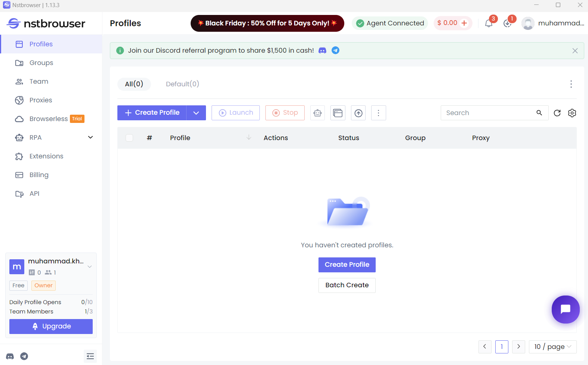Viewport: 588px width, 365px height.
Task: Go to next page arrow
Action: 518,347
